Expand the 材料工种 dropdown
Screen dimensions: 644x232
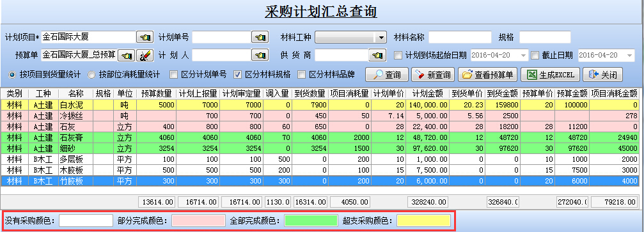(382, 37)
